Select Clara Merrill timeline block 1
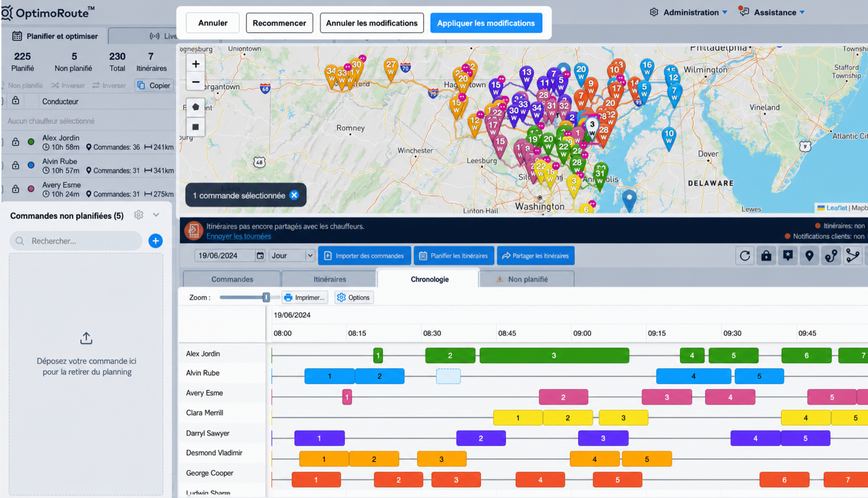Viewport: 868px width, 498px height. pos(518,417)
